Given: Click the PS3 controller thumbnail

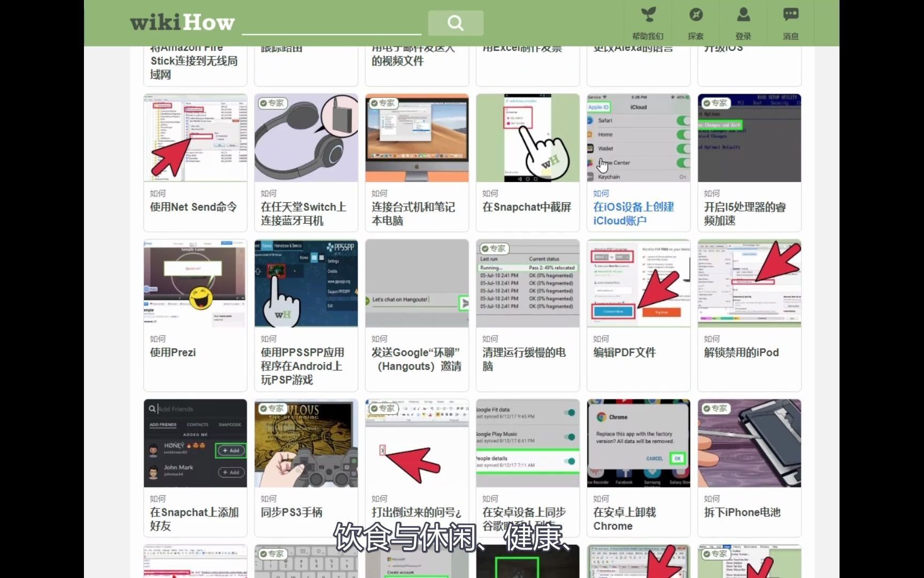Looking at the screenshot, I should (x=306, y=443).
